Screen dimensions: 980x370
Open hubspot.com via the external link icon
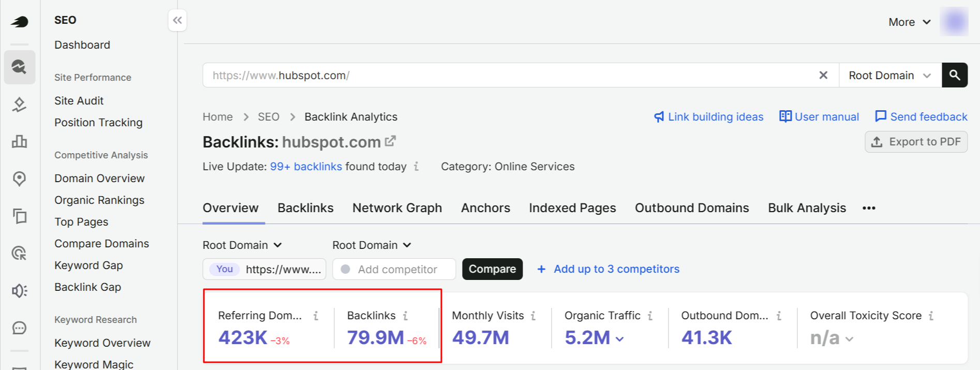click(x=390, y=141)
